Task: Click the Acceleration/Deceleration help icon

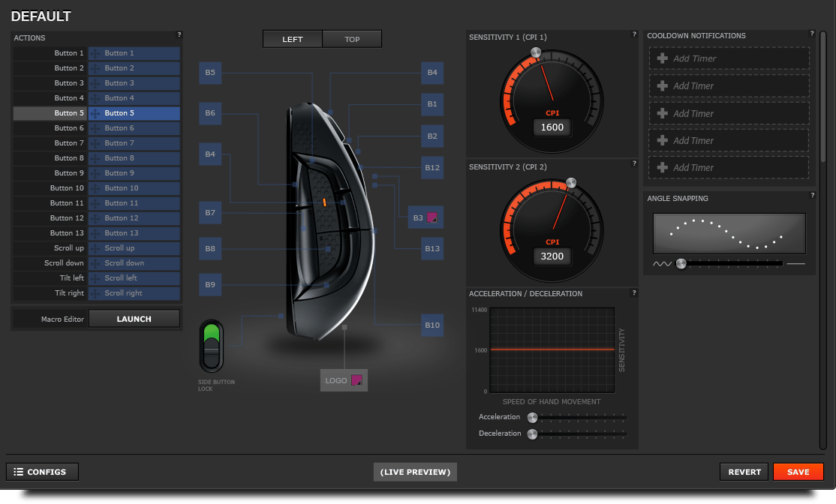Action: pyautogui.click(x=634, y=292)
